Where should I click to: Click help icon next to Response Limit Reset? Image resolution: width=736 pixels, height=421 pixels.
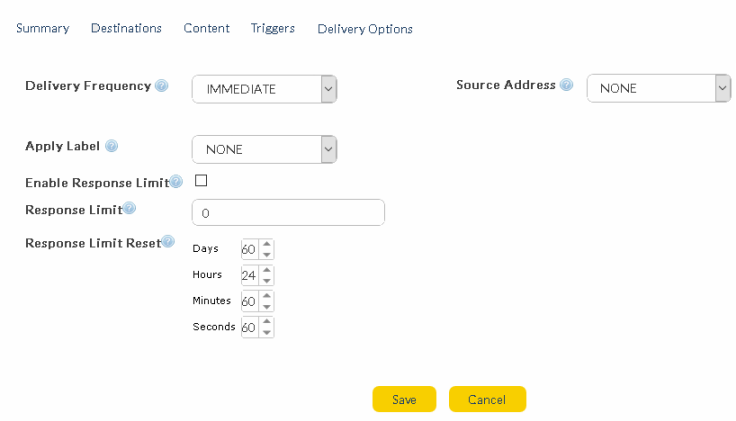168,241
